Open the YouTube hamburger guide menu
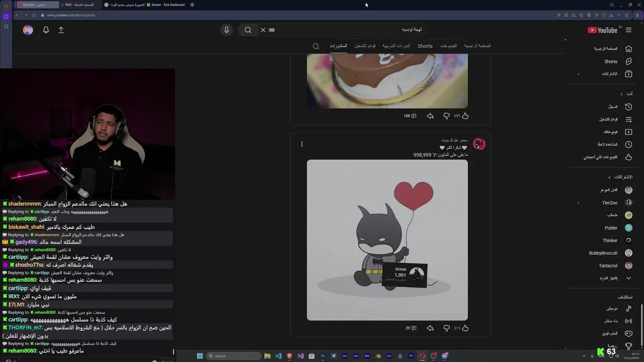This screenshot has width=644, height=362. tap(628, 30)
